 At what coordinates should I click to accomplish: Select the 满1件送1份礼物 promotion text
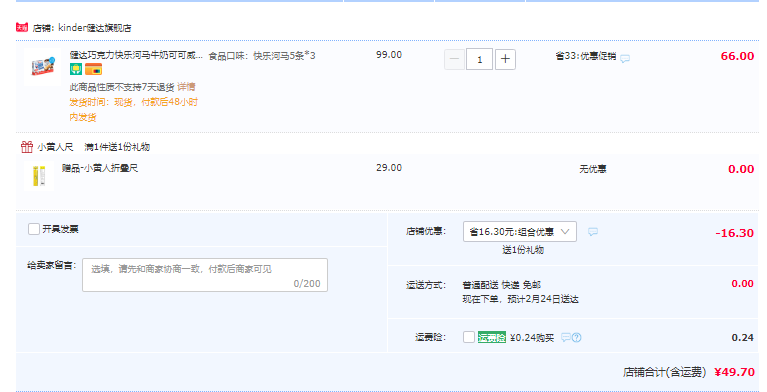point(117,147)
